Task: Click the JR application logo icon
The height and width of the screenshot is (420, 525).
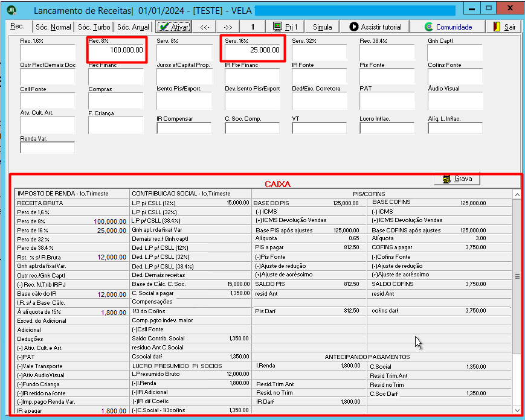Action: pyautogui.click(x=12, y=10)
